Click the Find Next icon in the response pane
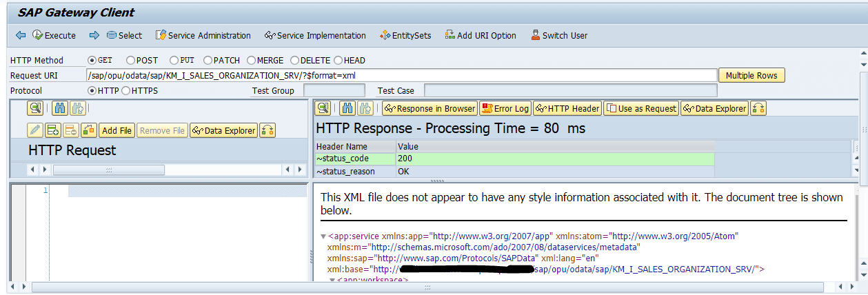 click(365, 108)
